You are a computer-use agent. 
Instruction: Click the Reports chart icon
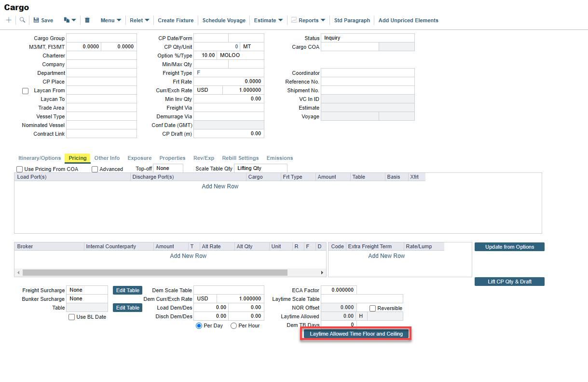(294, 20)
